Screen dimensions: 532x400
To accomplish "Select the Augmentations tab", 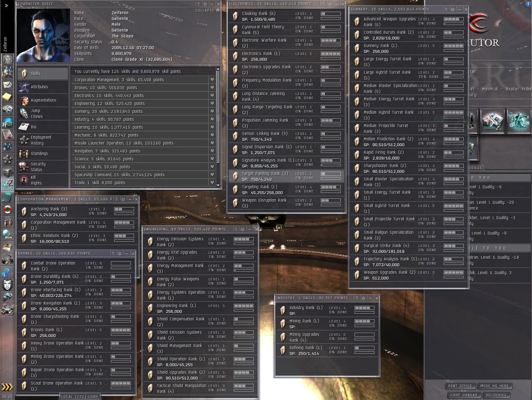I will (42, 100).
